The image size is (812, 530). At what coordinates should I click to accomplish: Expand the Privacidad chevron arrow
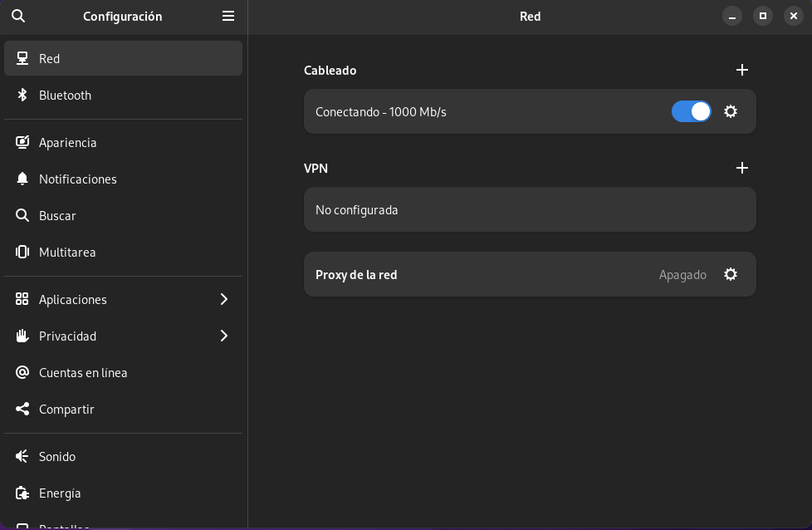[223, 336]
